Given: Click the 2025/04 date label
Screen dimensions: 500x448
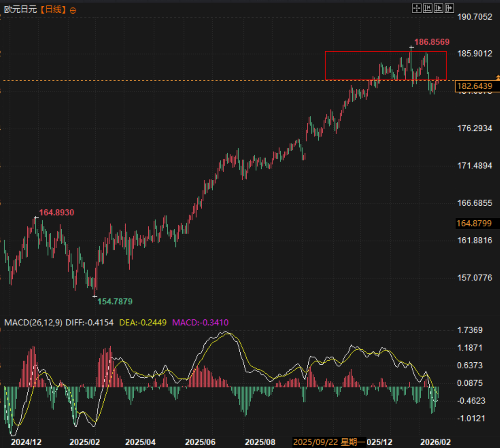Looking at the screenshot, I should point(141,442).
